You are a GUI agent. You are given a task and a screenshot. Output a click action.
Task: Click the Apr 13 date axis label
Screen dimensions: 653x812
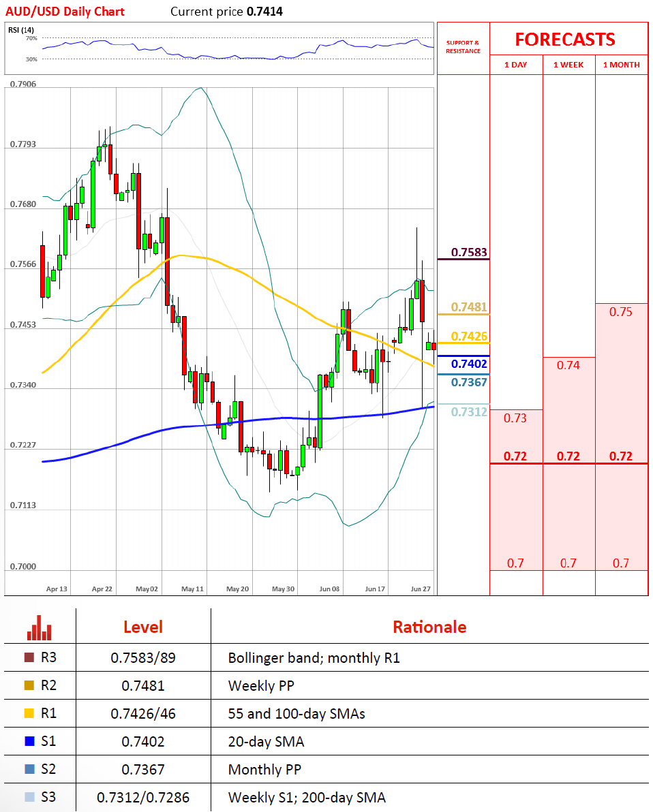click(57, 589)
